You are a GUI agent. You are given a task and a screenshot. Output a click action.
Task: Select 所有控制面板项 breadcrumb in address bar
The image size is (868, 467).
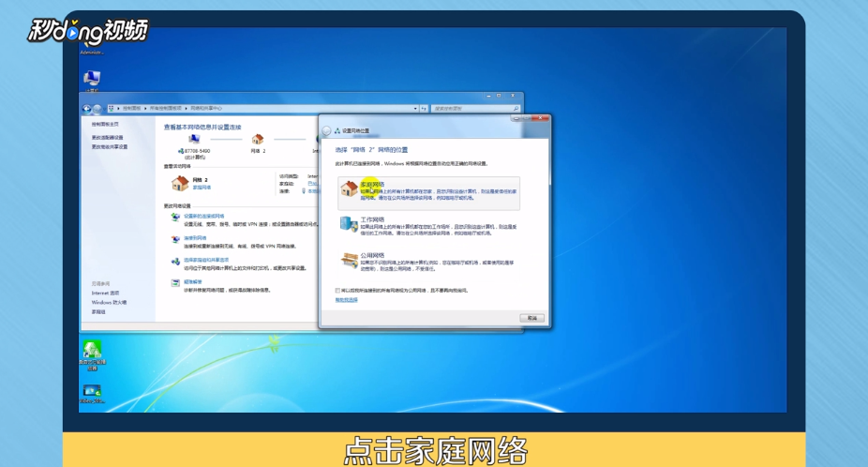pyautogui.click(x=166, y=109)
